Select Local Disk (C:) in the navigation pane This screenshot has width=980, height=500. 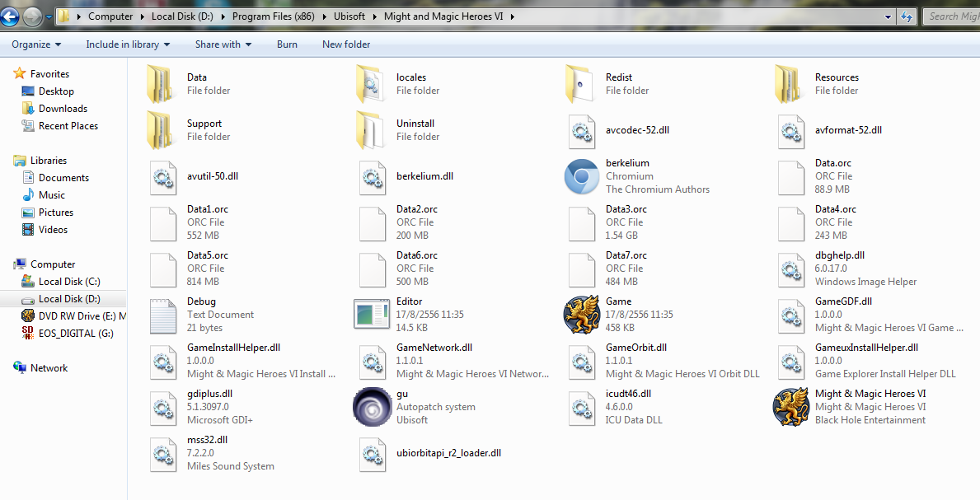point(69,282)
